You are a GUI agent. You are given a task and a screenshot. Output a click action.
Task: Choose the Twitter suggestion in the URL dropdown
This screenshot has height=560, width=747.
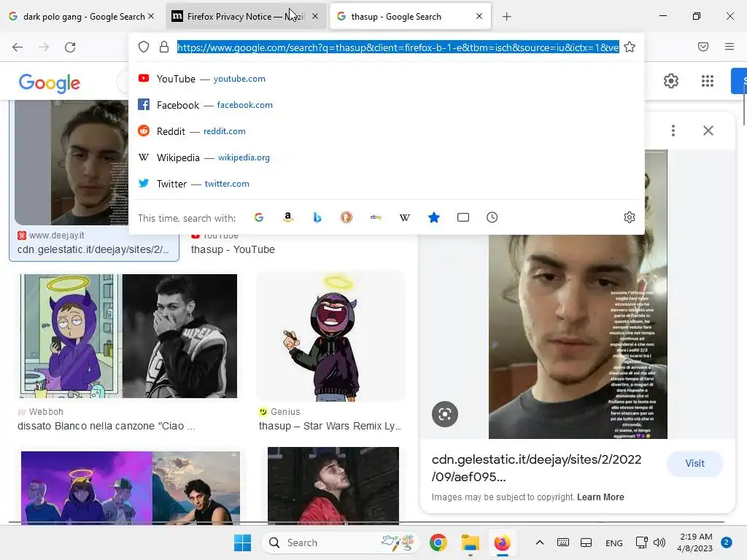(387, 183)
